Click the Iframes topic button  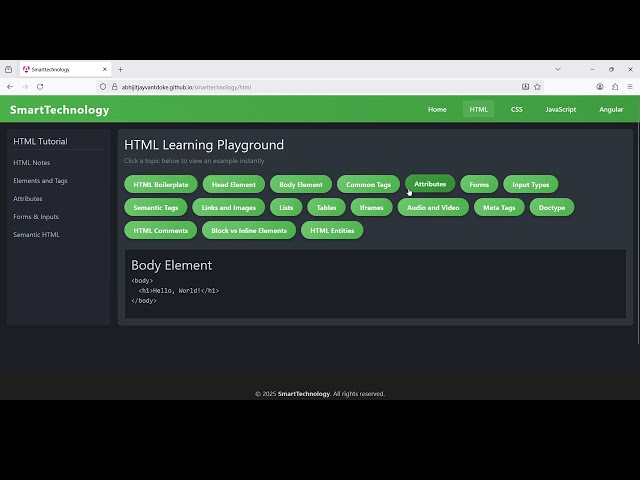pos(371,207)
